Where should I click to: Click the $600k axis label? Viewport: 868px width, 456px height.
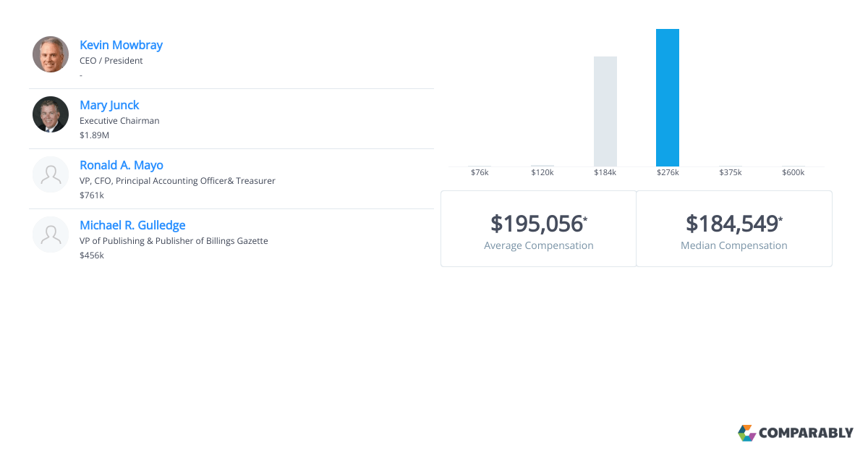[x=793, y=173]
